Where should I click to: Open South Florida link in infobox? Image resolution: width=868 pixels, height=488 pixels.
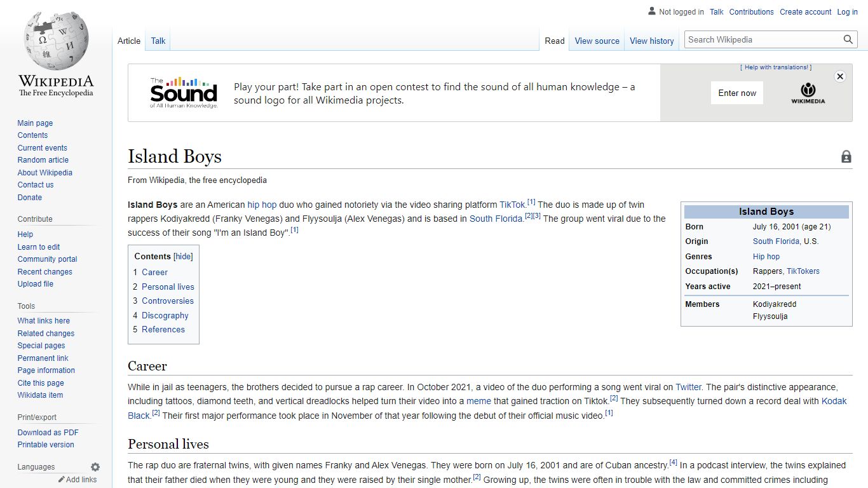tap(776, 241)
